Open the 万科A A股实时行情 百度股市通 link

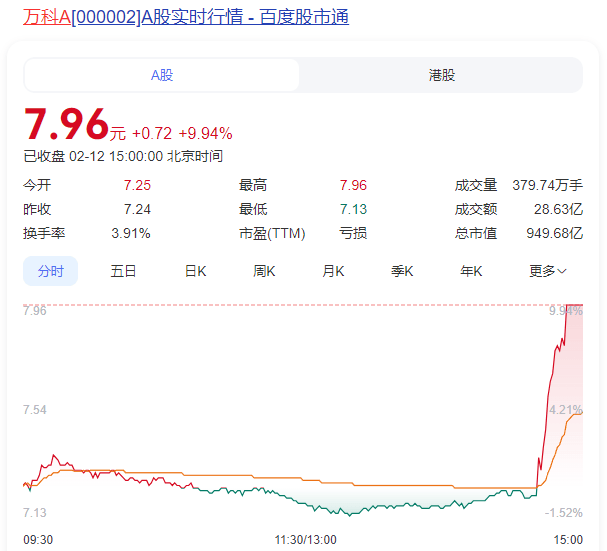(186, 17)
